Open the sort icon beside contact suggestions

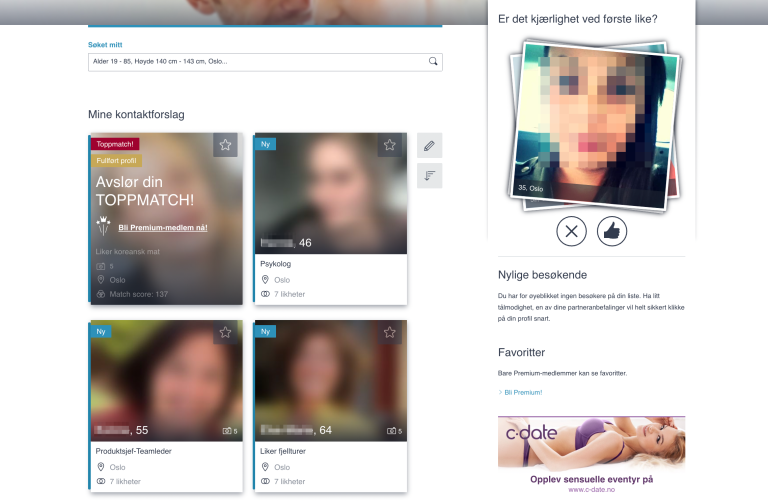tap(429, 176)
